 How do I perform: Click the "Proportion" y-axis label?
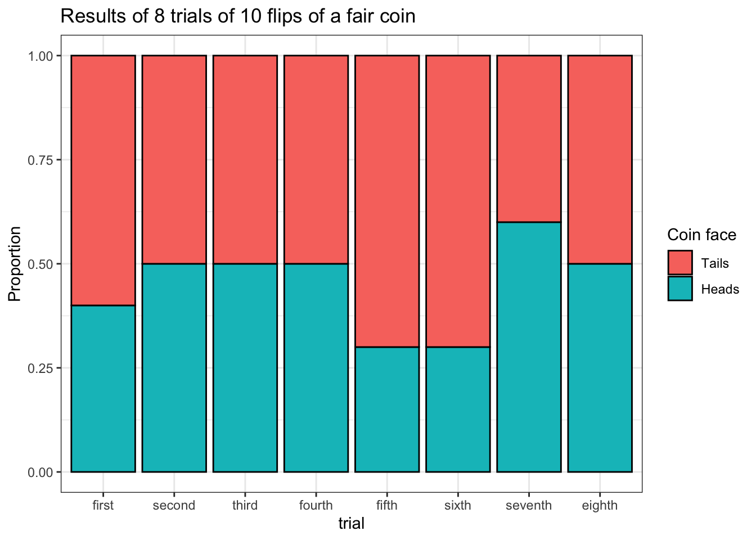(15, 264)
